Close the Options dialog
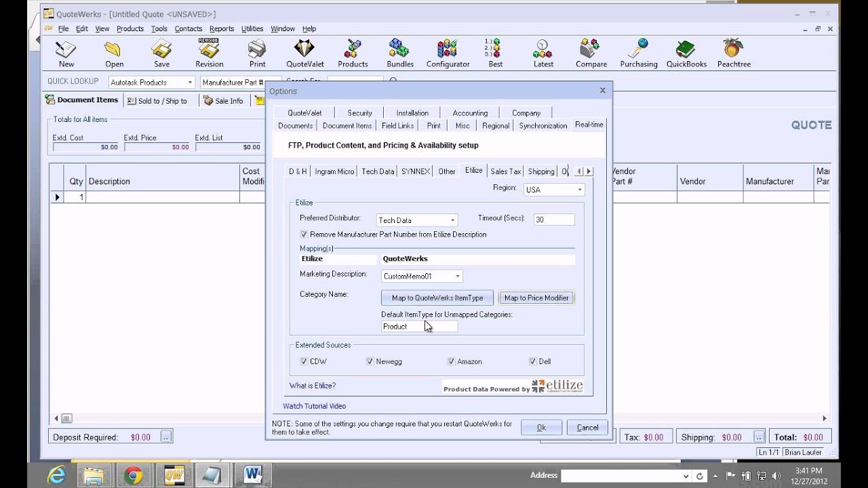Viewport: 868px width, 488px height. click(x=602, y=90)
